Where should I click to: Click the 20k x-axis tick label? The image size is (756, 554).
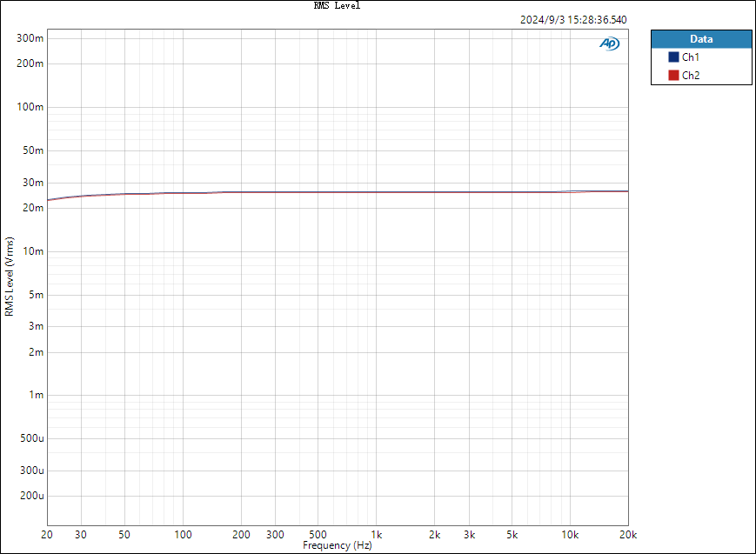click(x=628, y=535)
